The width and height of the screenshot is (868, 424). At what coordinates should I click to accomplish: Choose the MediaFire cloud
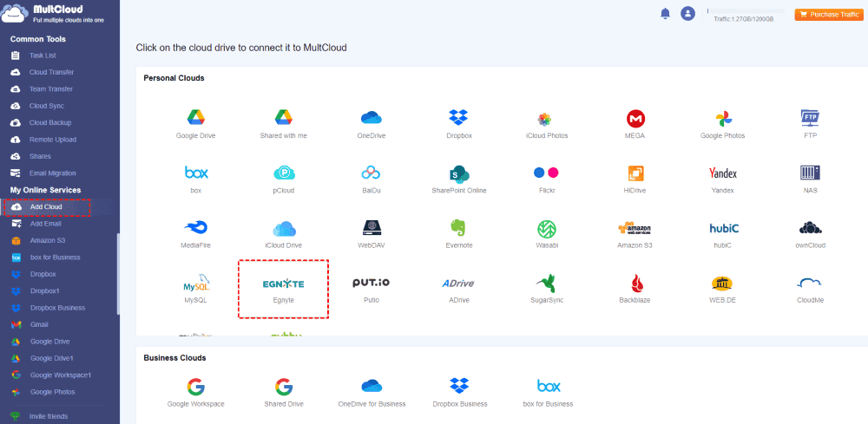pyautogui.click(x=195, y=234)
